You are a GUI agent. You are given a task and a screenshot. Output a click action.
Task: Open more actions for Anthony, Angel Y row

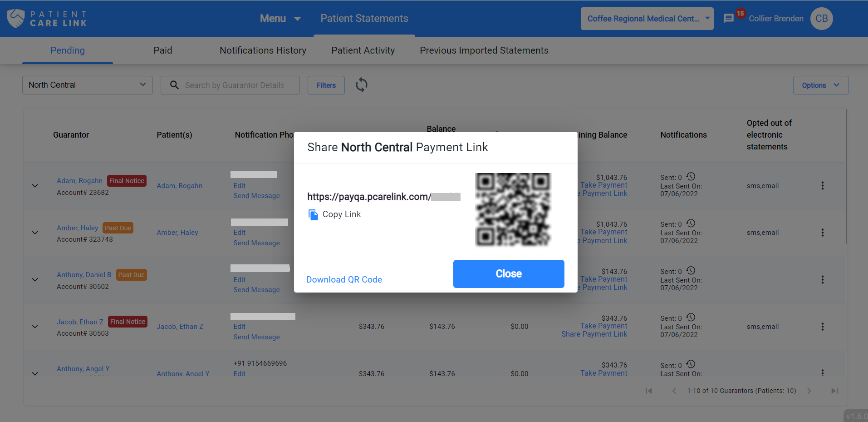click(822, 372)
